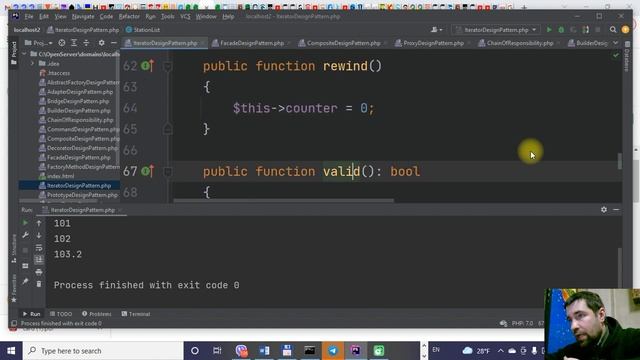Select index.html in the project tree
This screenshot has height=360, width=640.
coord(60,176)
